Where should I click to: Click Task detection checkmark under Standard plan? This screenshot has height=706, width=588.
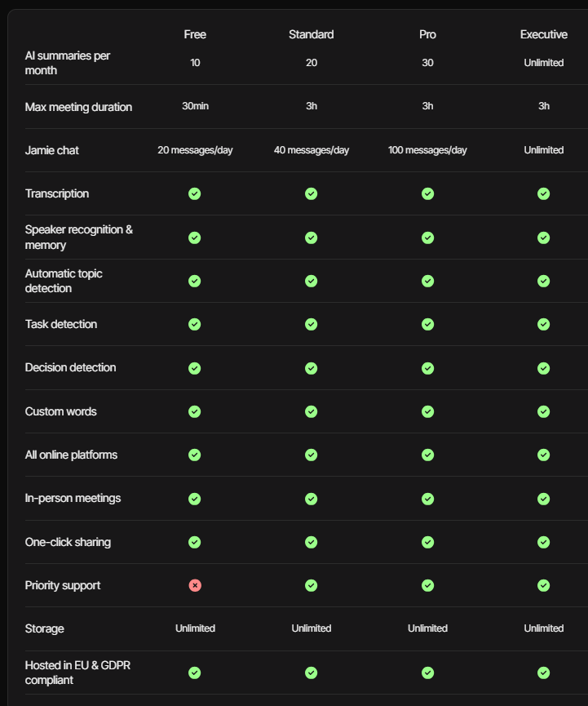pos(311,324)
